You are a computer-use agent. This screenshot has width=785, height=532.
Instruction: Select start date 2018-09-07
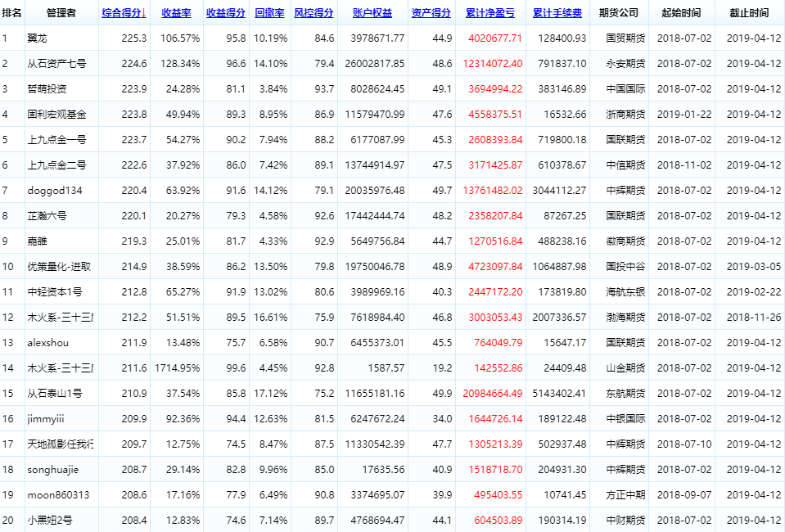[684, 495]
